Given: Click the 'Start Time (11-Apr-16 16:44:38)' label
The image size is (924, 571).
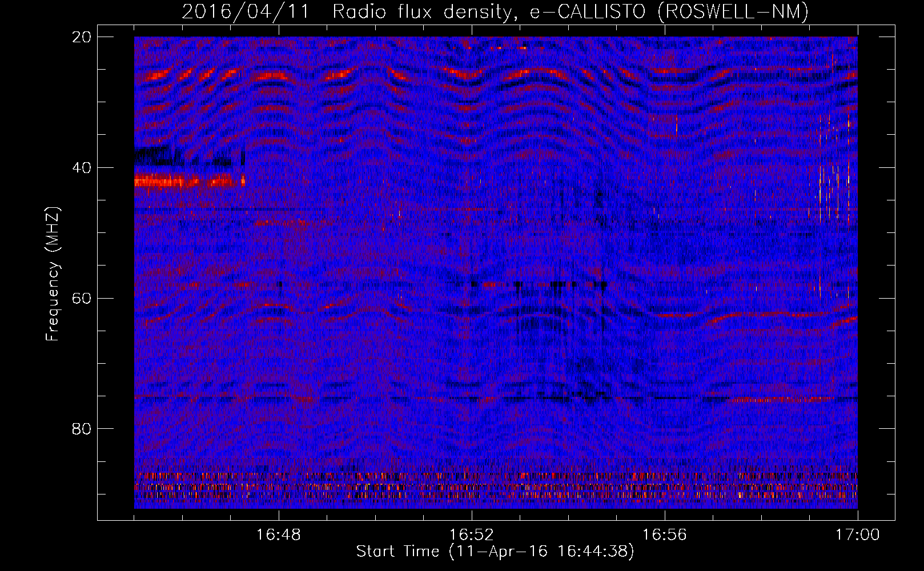Looking at the screenshot, I should point(495,551).
